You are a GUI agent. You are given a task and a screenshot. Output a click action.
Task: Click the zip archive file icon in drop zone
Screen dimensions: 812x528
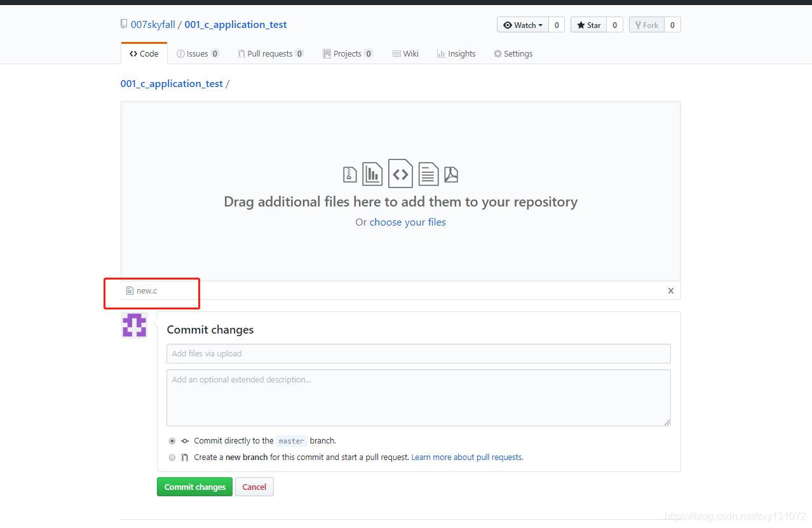[x=349, y=174]
